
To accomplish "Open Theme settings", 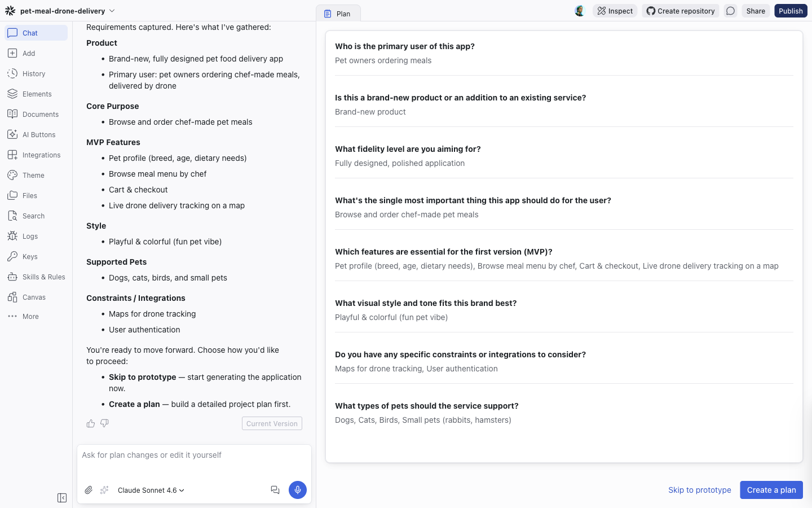I will (36, 175).
